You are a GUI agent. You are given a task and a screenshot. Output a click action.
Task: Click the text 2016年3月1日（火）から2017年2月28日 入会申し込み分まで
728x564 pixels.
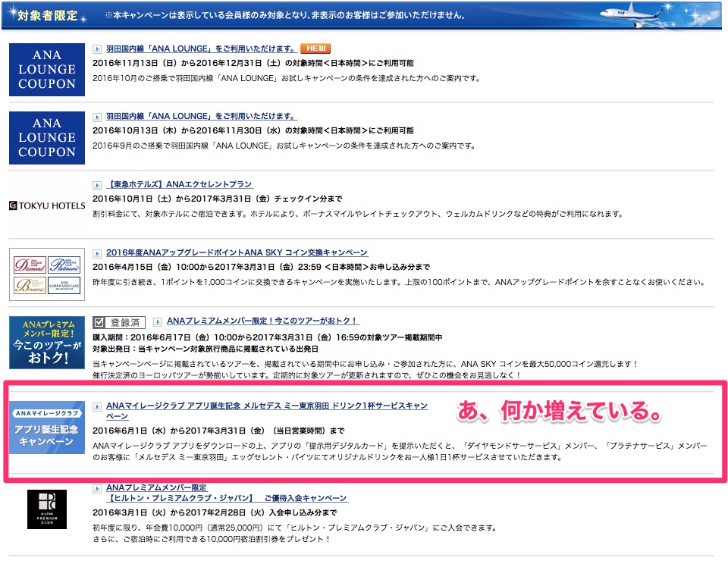(215, 512)
